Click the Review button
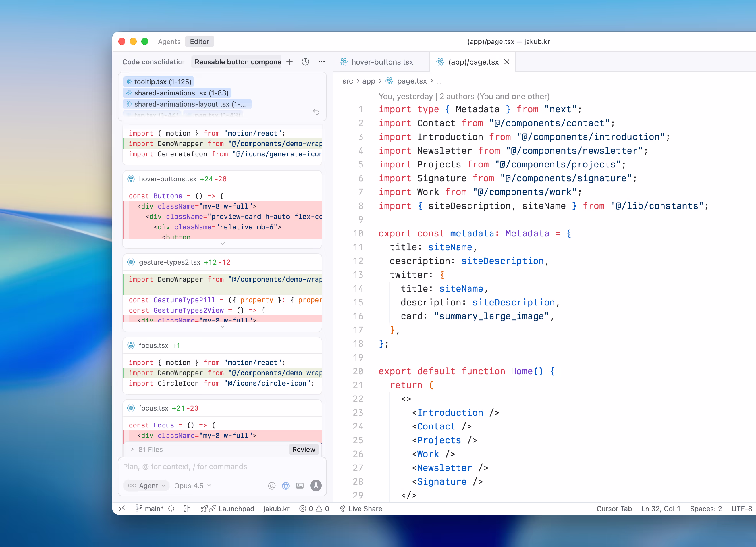 click(303, 449)
